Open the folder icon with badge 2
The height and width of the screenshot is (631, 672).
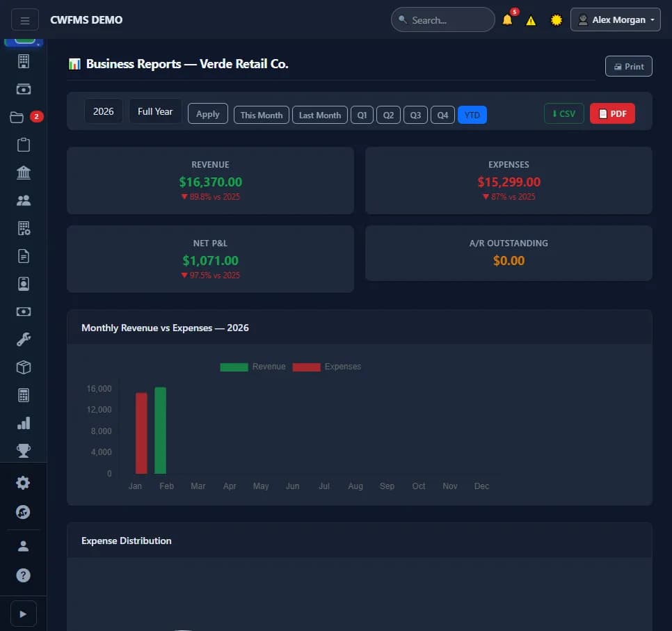tap(17, 117)
